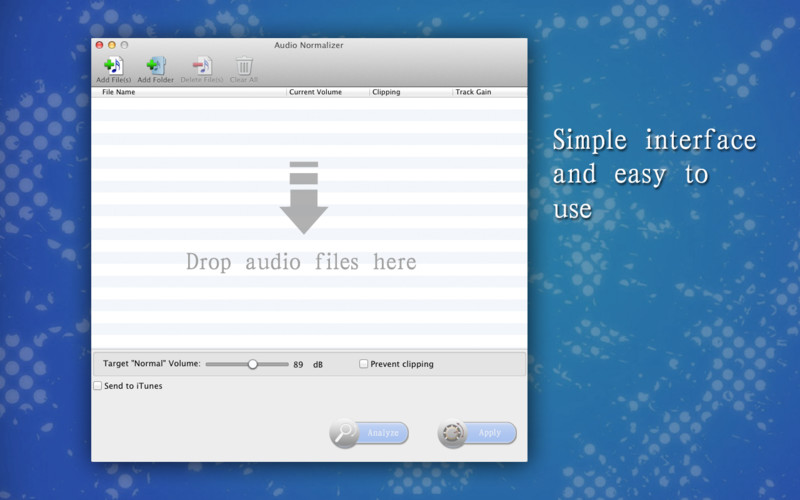Minimize the Audio Normalizer window
Image resolution: width=800 pixels, height=500 pixels.
(x=112, y=45)
